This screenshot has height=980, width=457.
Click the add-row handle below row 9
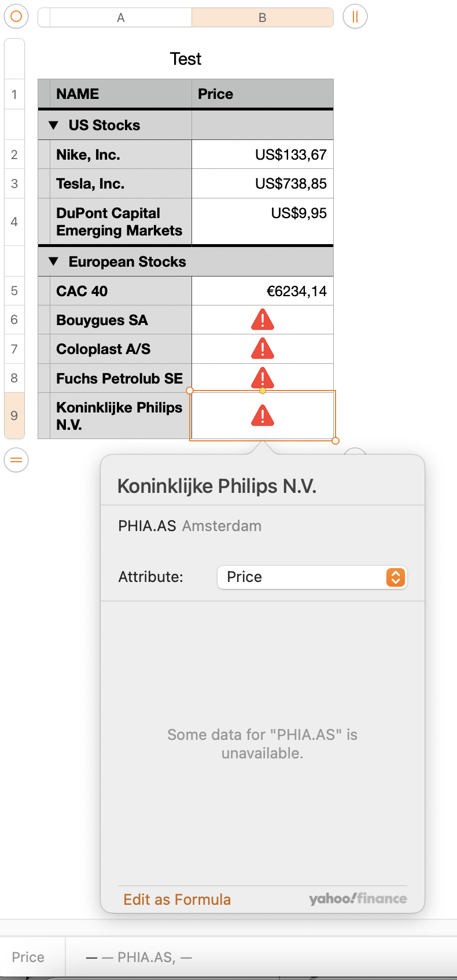(x=16, y=460)
